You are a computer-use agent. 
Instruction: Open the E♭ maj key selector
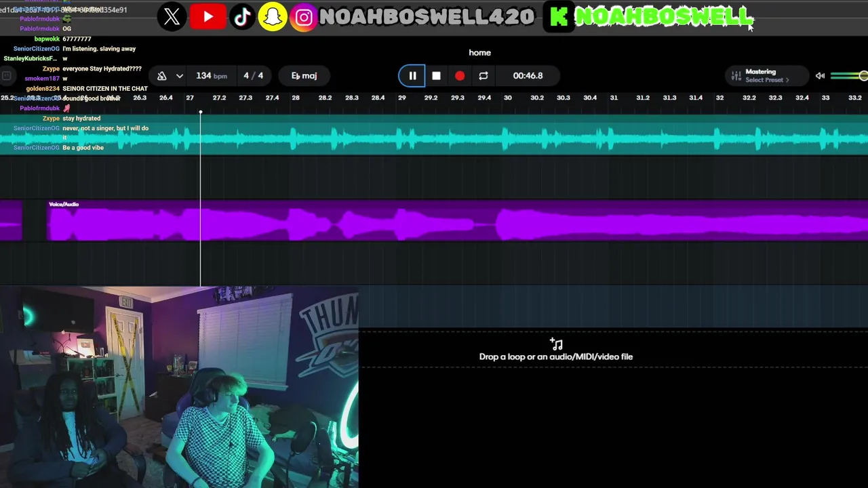click(304, 76)
